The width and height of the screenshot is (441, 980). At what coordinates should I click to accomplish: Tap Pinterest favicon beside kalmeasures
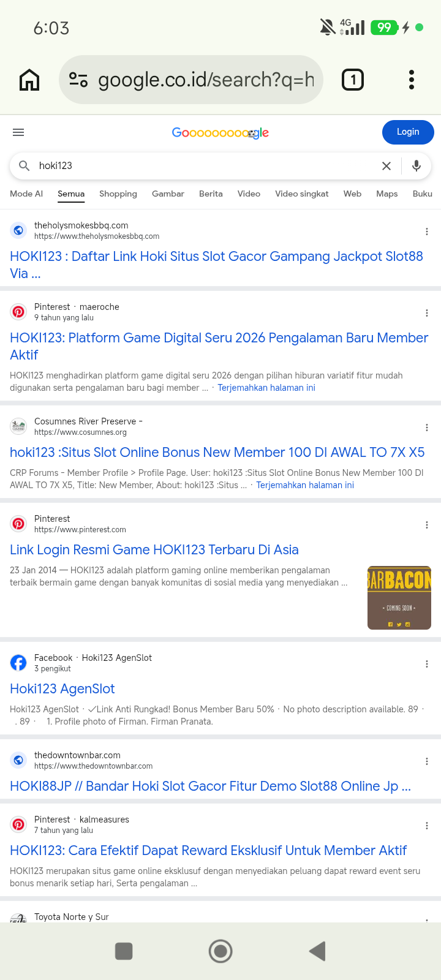(18, 824)
